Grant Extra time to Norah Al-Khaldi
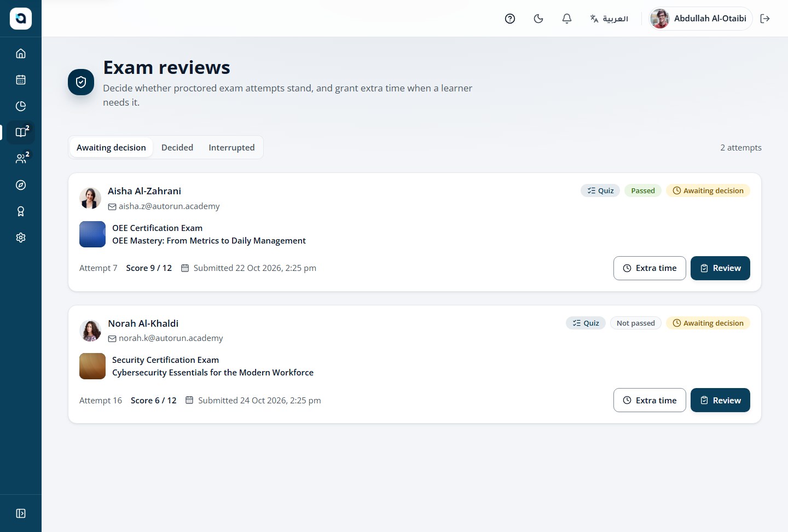Viewport: 788px width, 532px height. point(650,400)
